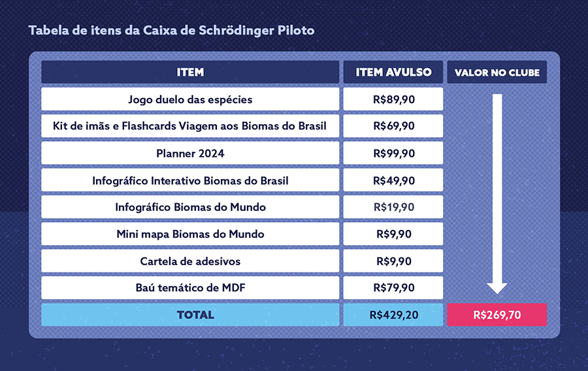Click the Infográfico Biomas do Mundo item

190,207
